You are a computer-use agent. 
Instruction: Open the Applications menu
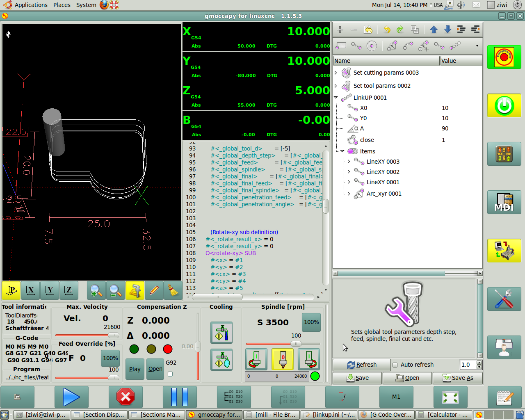(x=31, y=5)
